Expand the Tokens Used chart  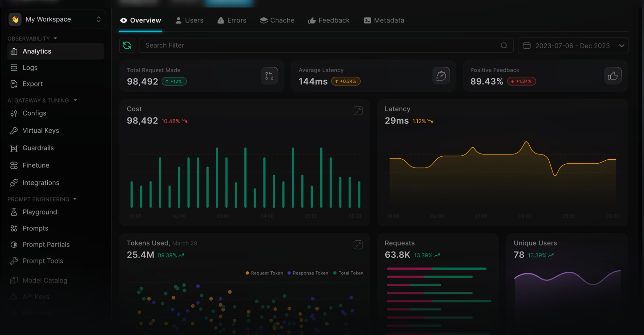pyautogui.click(x=358, y=245)
